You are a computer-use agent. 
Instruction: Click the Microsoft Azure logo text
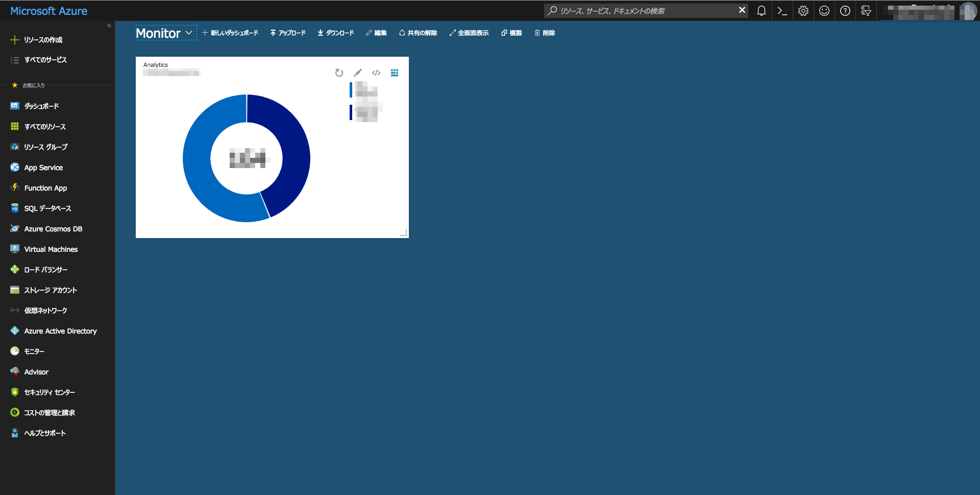tap(48, 11)
